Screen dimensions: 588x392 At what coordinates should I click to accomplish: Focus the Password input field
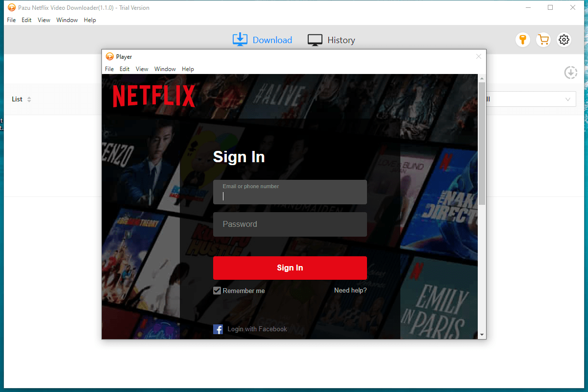(x=290, y=224)
